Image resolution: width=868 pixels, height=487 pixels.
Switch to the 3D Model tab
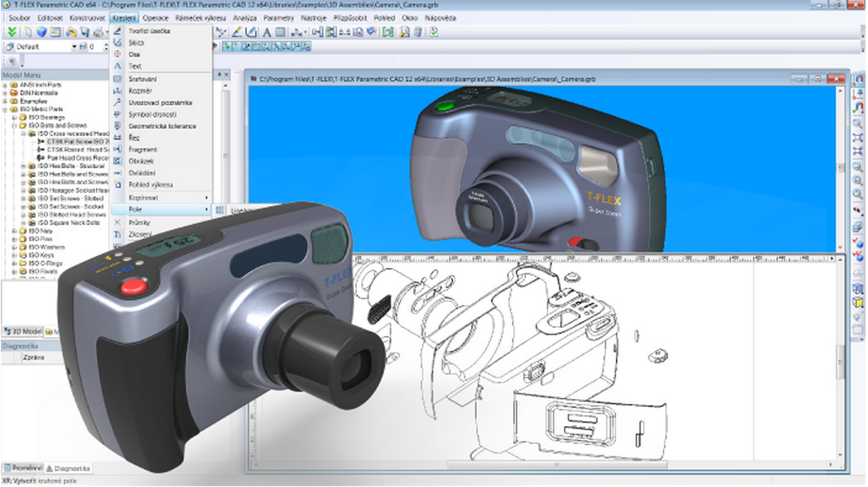(21, 331)
